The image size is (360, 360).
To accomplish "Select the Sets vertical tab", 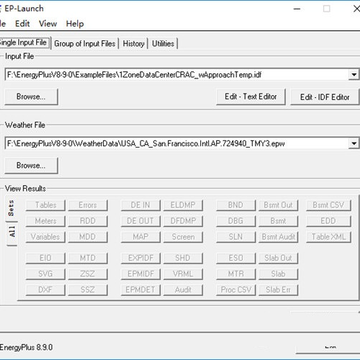I will (x=11, y=209).
